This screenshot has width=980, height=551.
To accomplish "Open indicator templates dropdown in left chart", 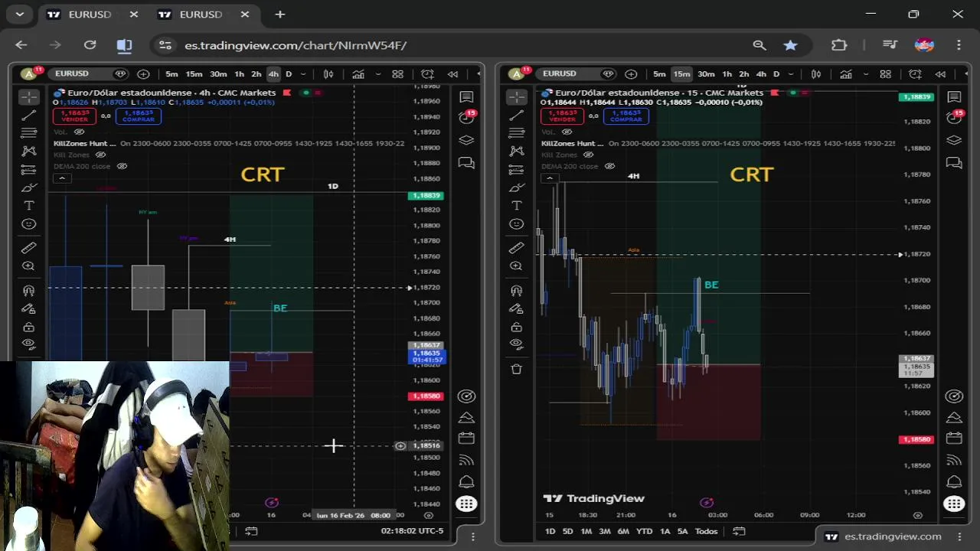I will coord(377,74).
